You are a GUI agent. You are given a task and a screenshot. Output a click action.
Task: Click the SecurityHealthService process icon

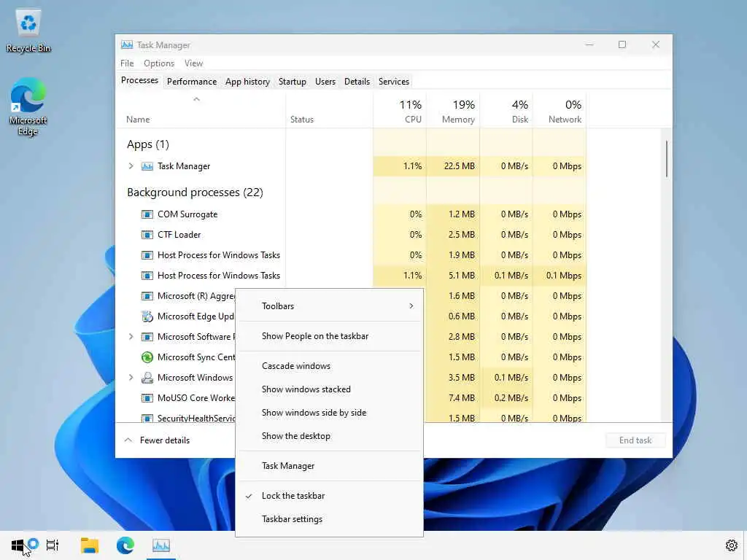tap(147, 418)
